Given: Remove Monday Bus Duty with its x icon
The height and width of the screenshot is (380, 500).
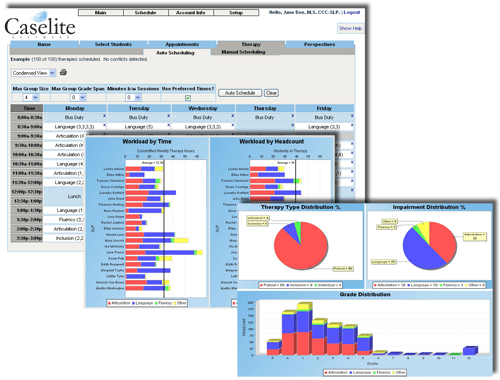Looking at the screenshot, I should point(104,116).
